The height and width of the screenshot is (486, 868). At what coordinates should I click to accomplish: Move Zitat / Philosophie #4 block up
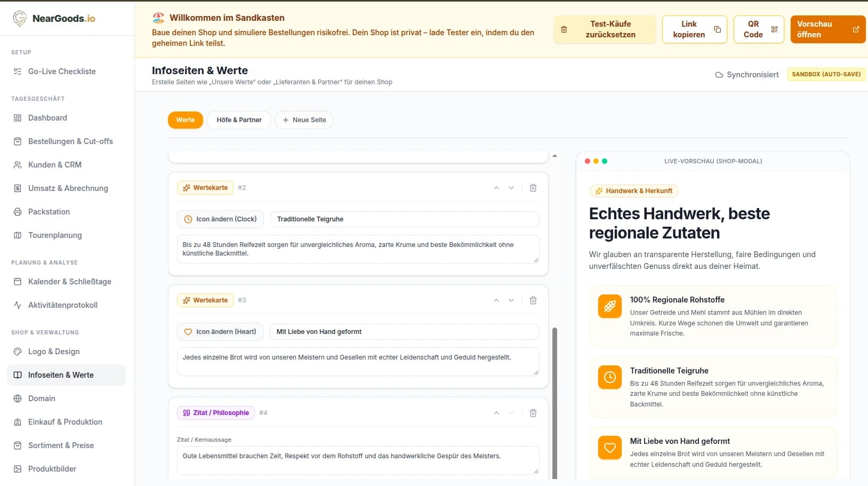[496, 413]
